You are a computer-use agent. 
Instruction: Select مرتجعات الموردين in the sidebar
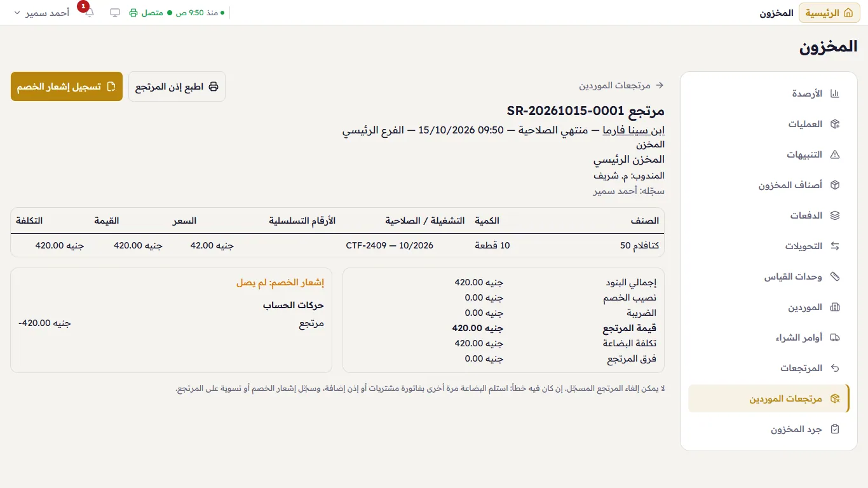pyautogui.click(x=769, y=398)
